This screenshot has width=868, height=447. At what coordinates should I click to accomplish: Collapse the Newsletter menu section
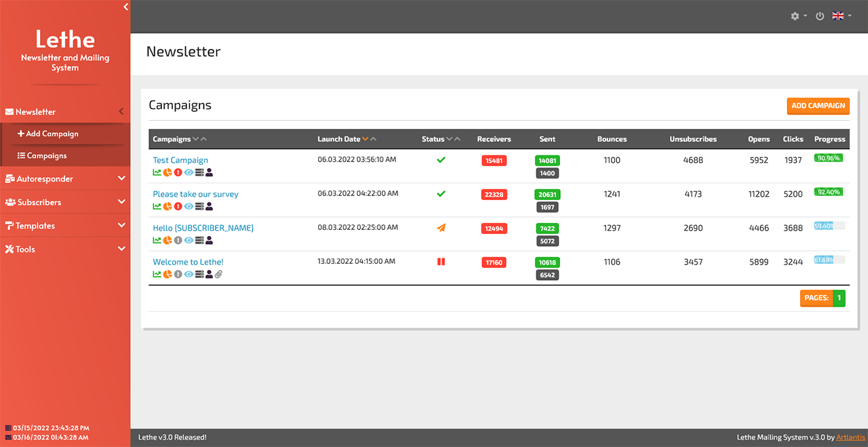coord(64,112)
